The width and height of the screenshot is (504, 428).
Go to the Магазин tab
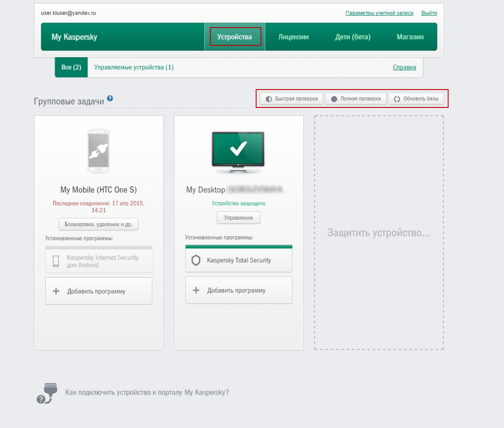pos(410,37)
